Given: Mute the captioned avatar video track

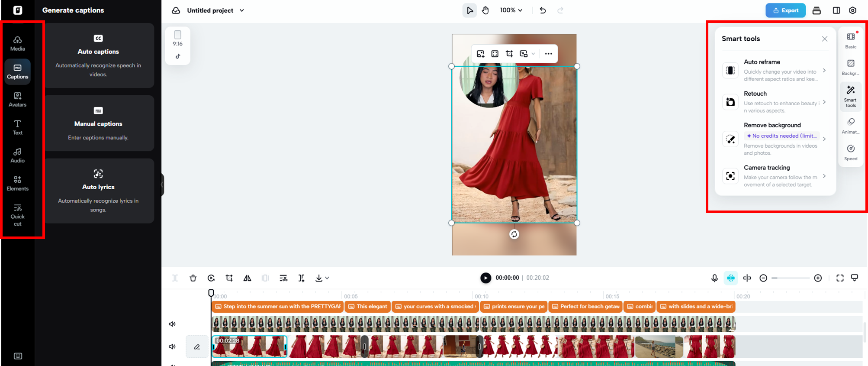Looking at the screenshot, I should coord(172,324).
